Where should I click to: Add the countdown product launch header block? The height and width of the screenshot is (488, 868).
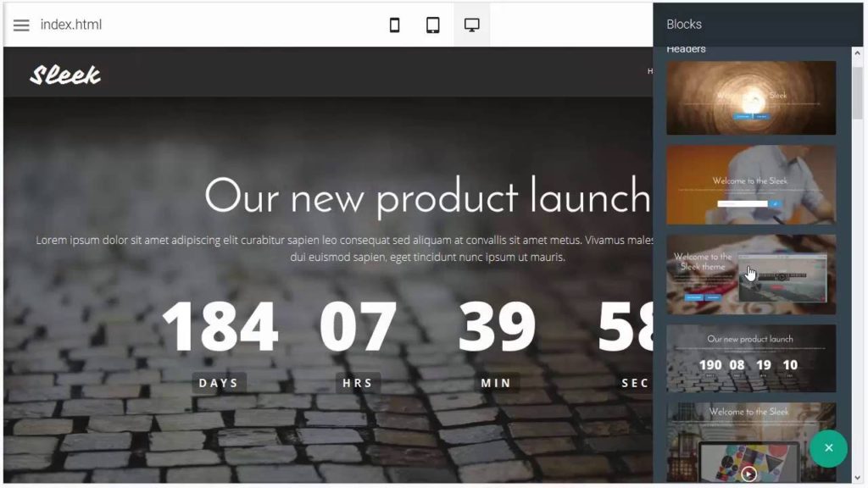coord(751,358)
